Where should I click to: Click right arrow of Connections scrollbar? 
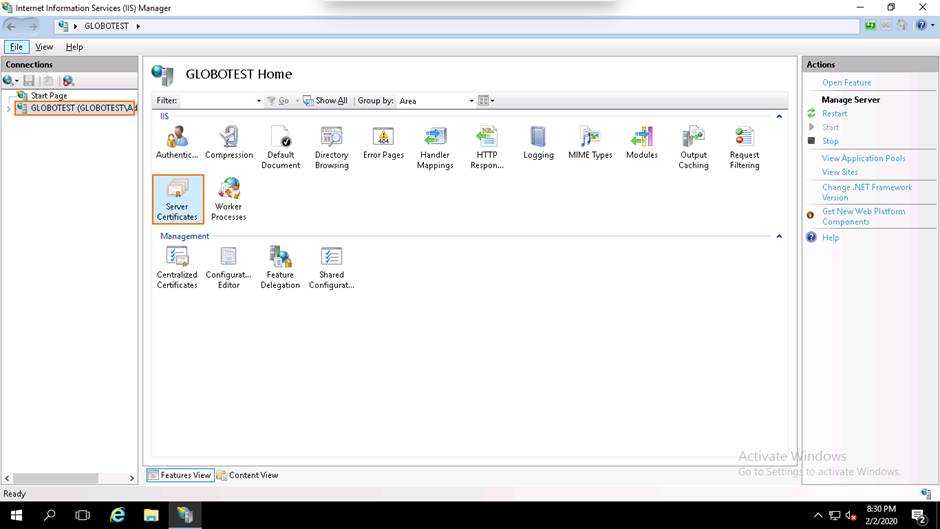132,478
